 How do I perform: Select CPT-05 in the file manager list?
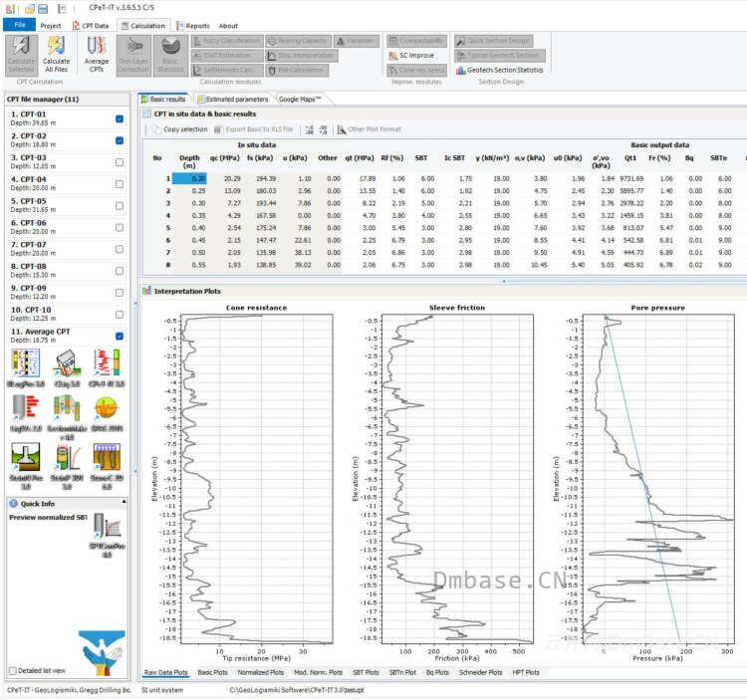67,205
